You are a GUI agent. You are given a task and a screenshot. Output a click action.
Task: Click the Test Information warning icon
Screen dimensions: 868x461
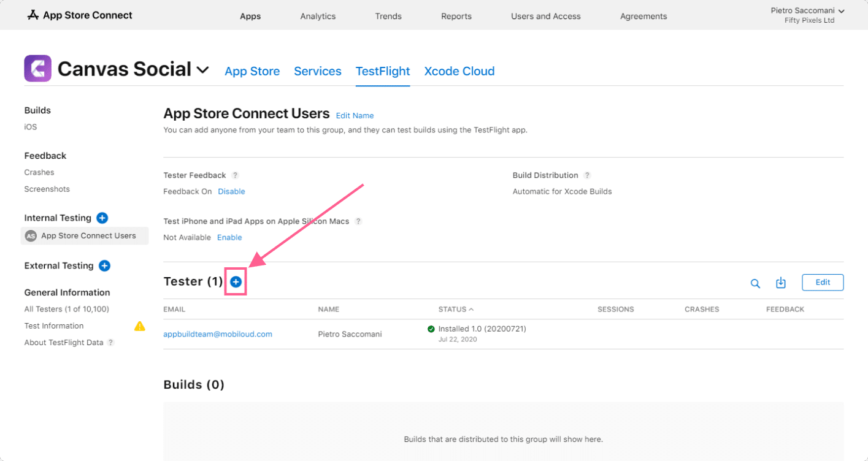140,326
